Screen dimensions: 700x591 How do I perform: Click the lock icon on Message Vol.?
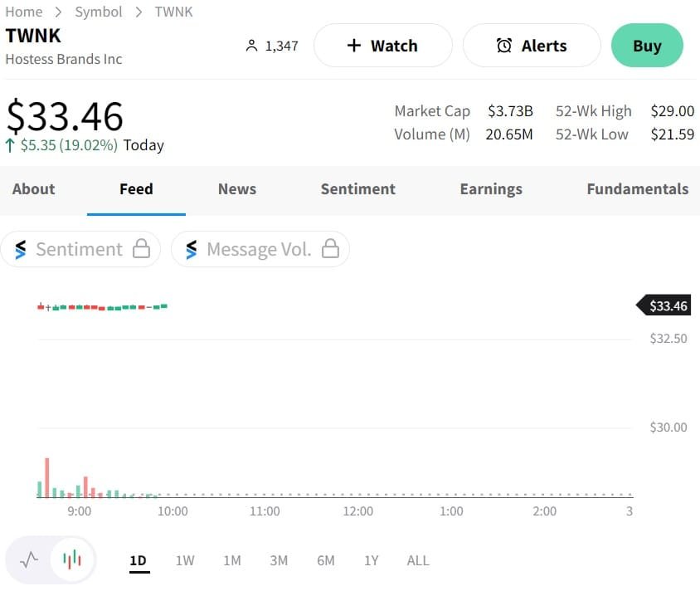pos(330,249)
